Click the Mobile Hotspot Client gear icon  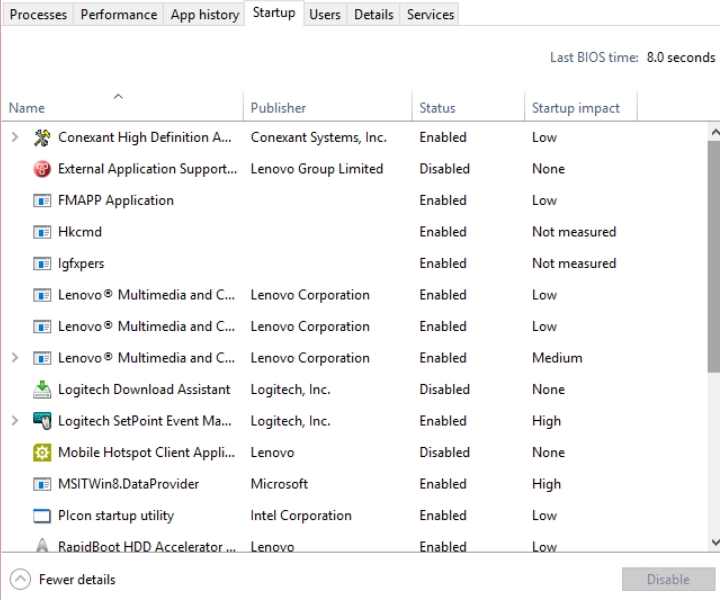42,453
